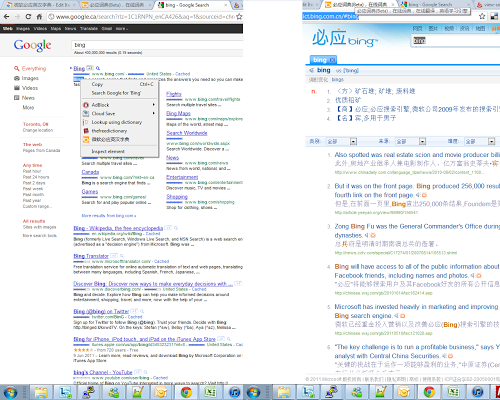This screenshot has width=500, height=400.
Task: Open the Adobe Reader icon in the taskbar
Action: tap(497, 392)
